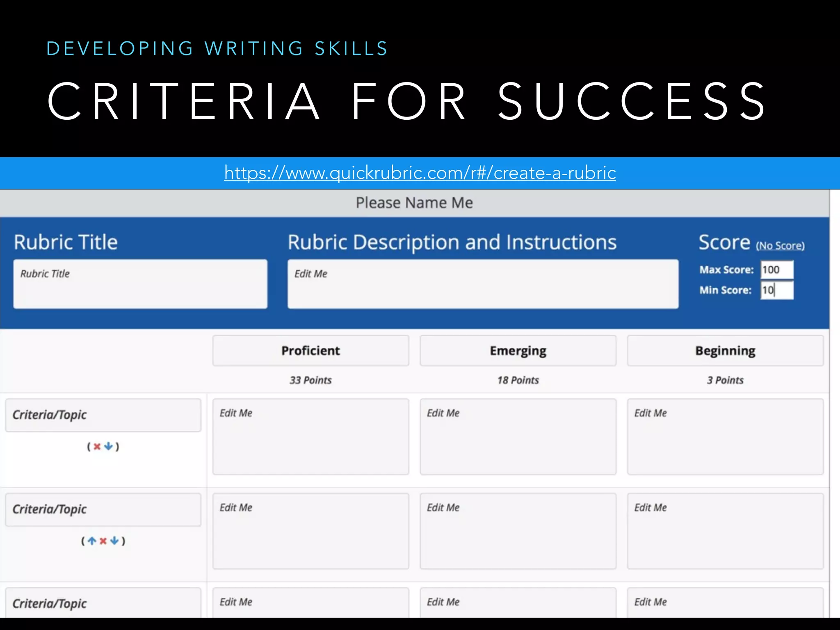Edit first row Proficient description cell

(310, 436)
